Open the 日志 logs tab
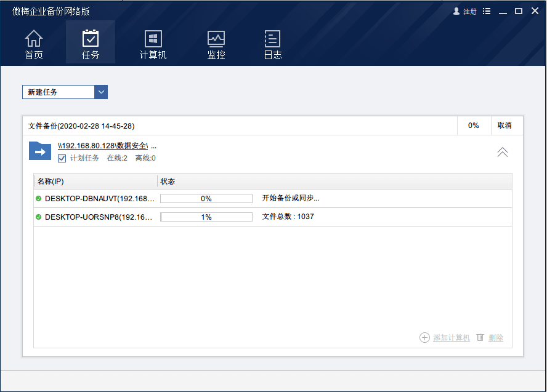 [272, 44]
